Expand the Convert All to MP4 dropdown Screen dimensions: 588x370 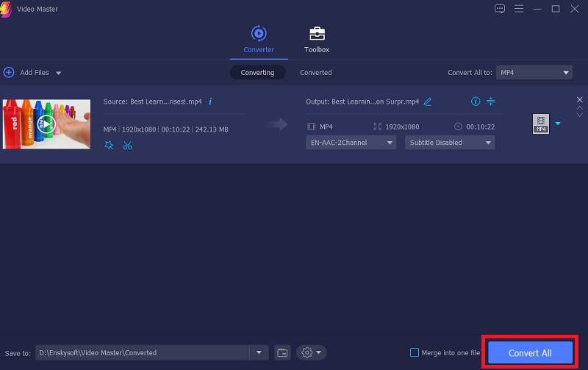point(534,72)
